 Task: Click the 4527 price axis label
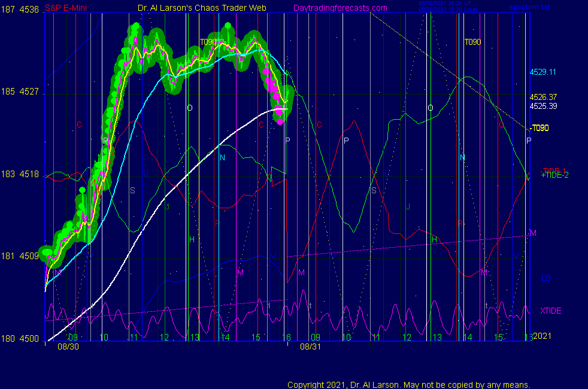[29, 92]
